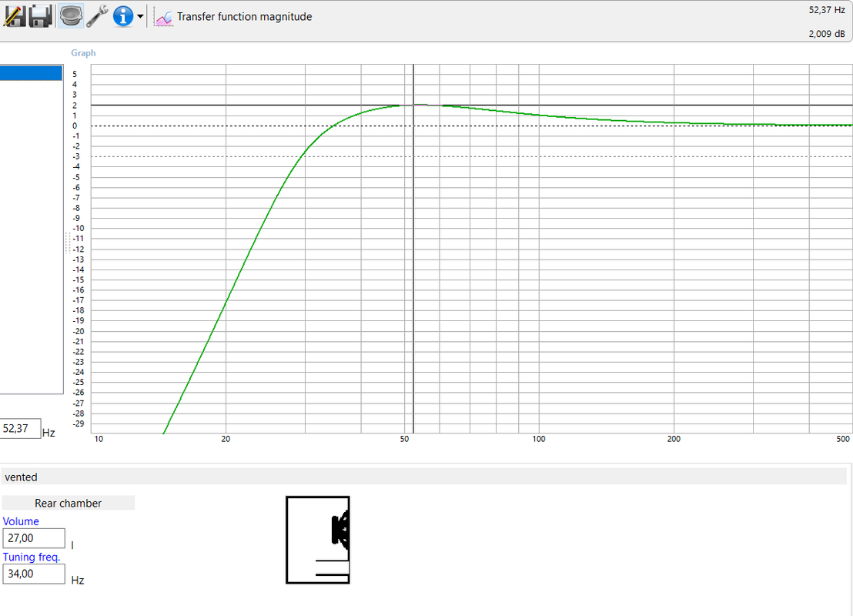The width and height of the screenshot is (853, 616).
Task: Click the 100 label on the frequency axis
Action: point(539,439)
